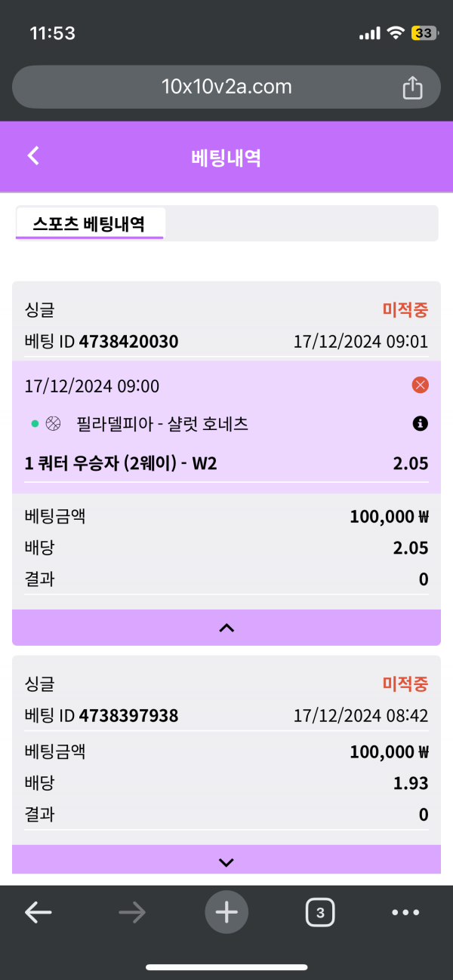The height and width of the screenshot is (980, 453).
Task: Tap the 10x10v2a.com address field
Action: pyautogui.click(x=226, y=87)
